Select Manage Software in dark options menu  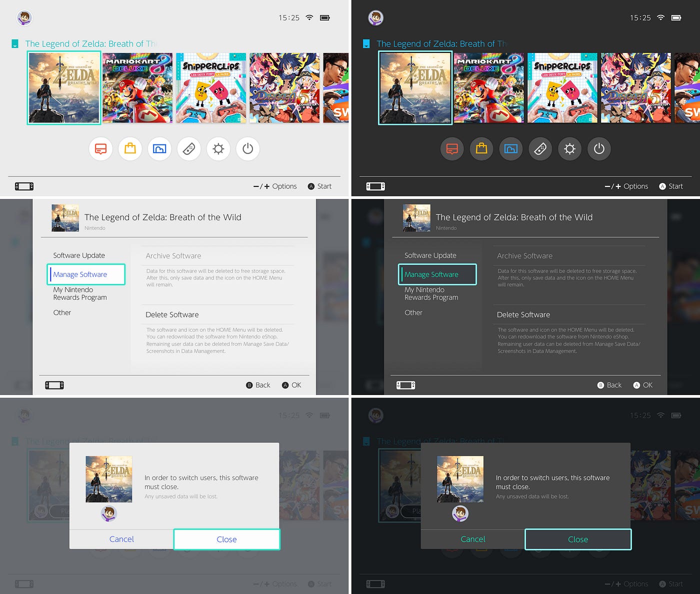coord(437,274)
